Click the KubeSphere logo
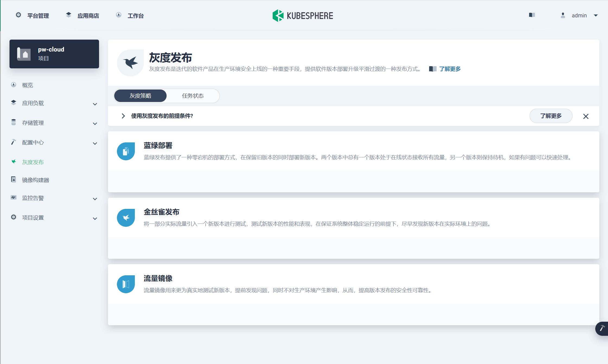 click(303, 15)
